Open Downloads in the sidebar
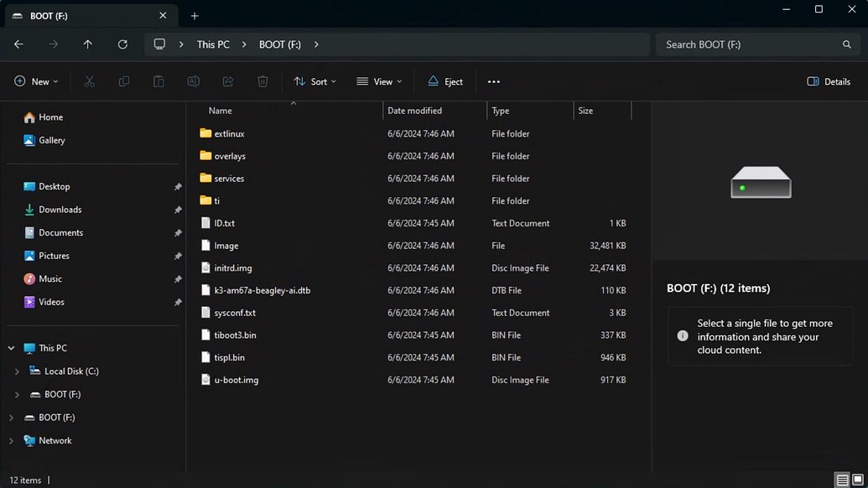The image size is (868, 488). tap(60, 210)
